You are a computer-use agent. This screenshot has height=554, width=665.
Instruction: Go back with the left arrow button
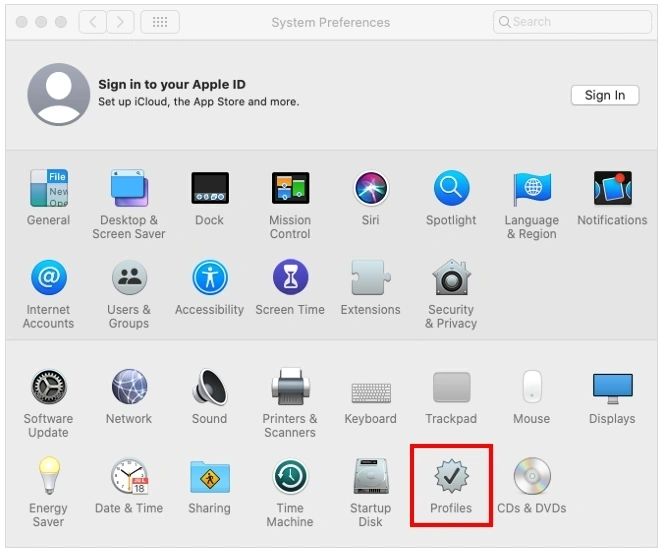(x=93, y=22)
